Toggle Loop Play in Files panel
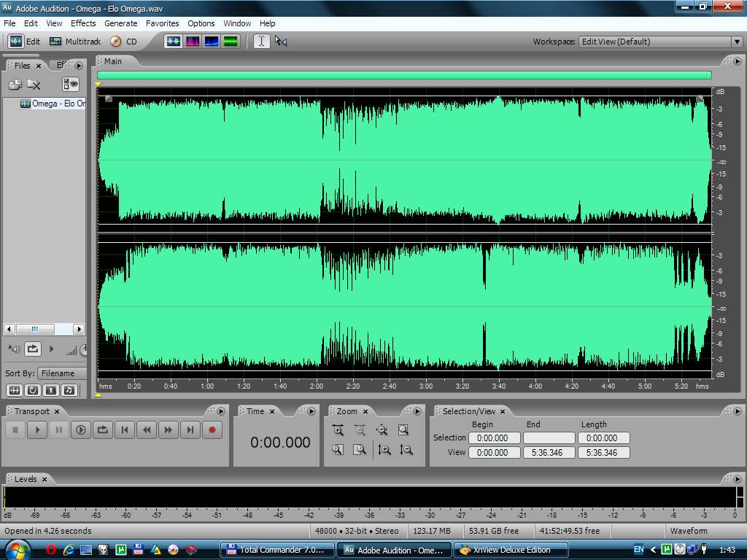Screen dimensions: 747x560 [x=33, y=349]
